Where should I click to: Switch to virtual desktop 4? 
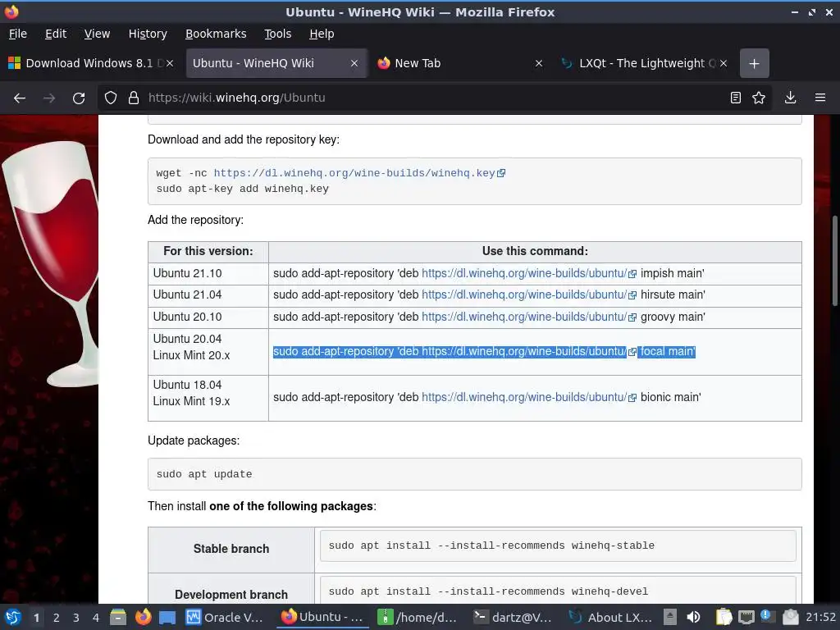[96, 618]
